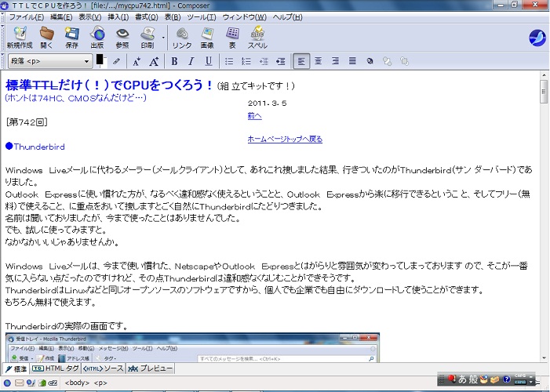Open print options dropdown arrow next to 印刷

coord(163,38)
